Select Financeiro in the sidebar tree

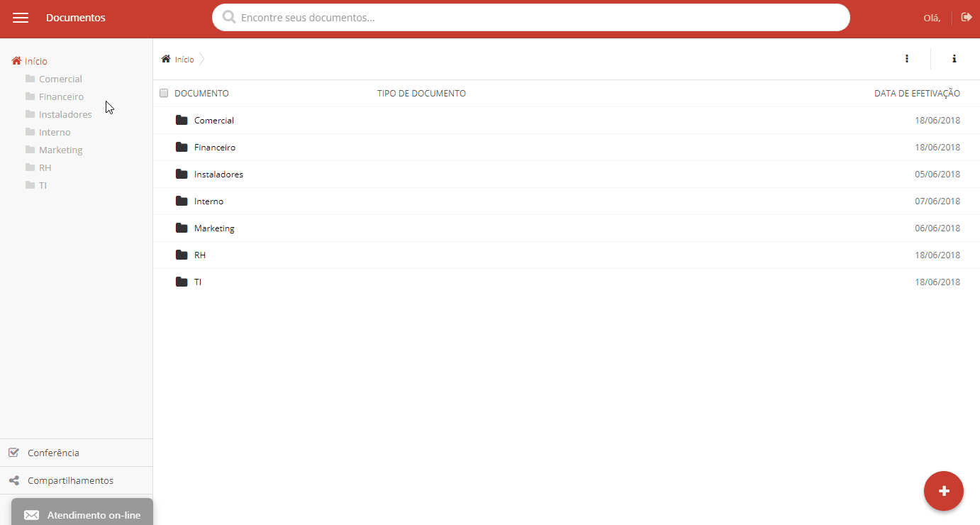(61, 96)
